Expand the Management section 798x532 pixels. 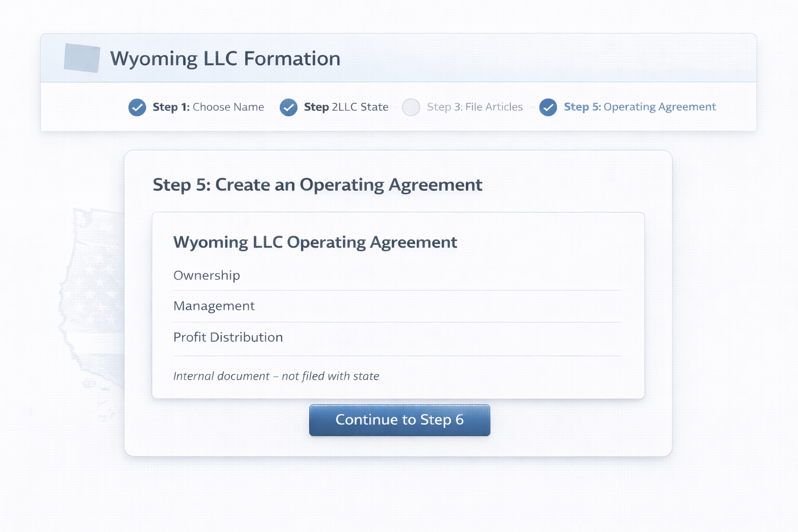coord(214,306)
